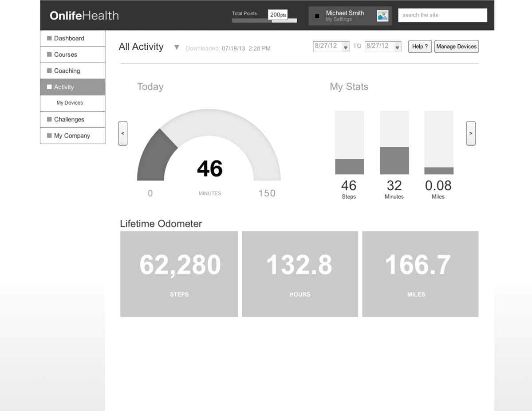Screen dimensions: 532x411
Task: Click the 150 gauge maximum label
Action: click(x=267, y=193)
